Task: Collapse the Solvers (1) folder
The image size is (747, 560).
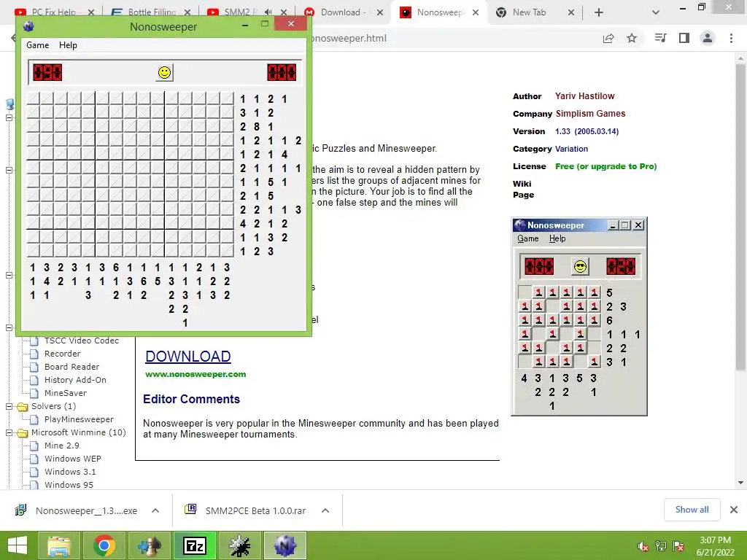Action: coord(9,407)
